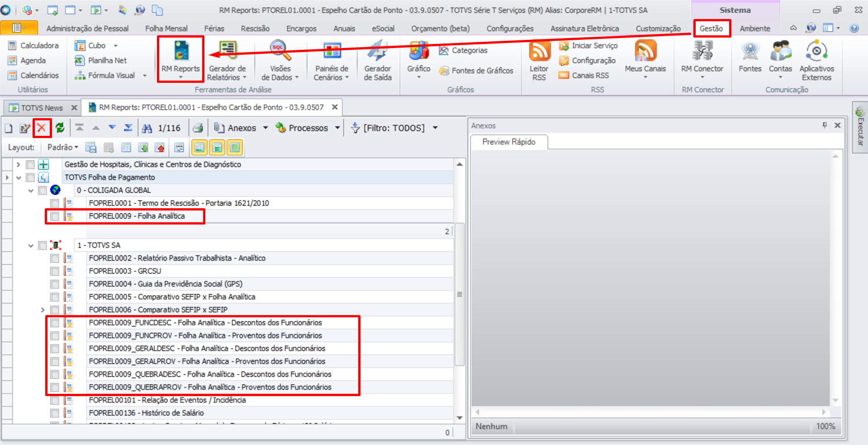This screenshot has height=445, width=868.
Task: Tick the 1 - TOTVS SA checkbox
Action: coord(43,245)
